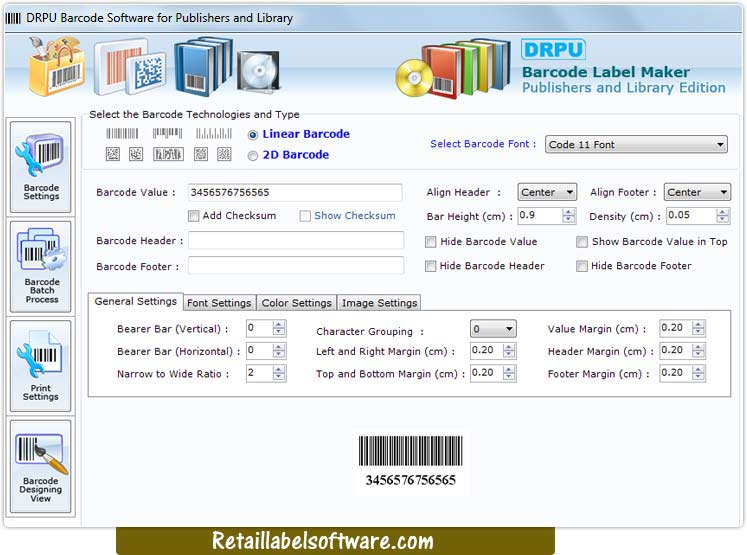The height and width of the screenshot is (555, 747).
Task: Click the first linear barcode sample icon
Action: pyautogui.click(x=122, y=133)
